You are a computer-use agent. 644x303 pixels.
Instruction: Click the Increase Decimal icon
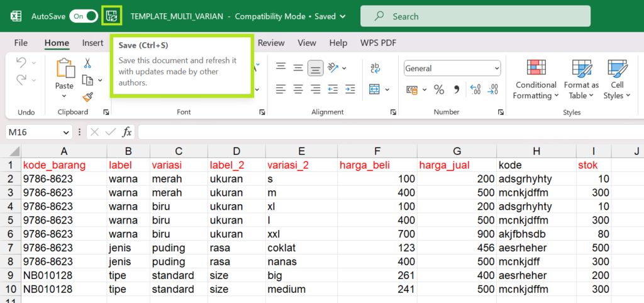475,89
